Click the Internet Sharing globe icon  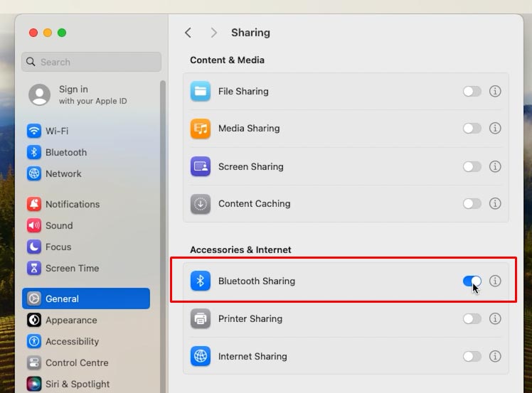[200, 356]
